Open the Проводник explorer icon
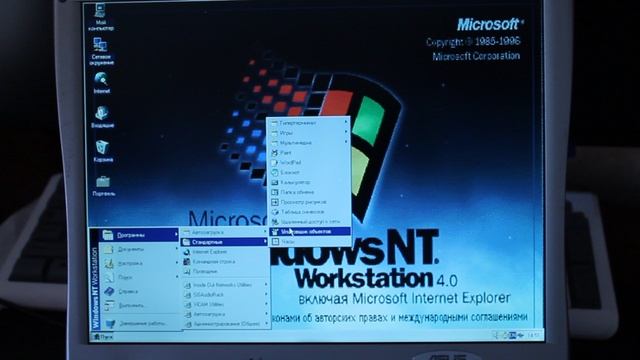The image size is (640, 360). (187, 271)
